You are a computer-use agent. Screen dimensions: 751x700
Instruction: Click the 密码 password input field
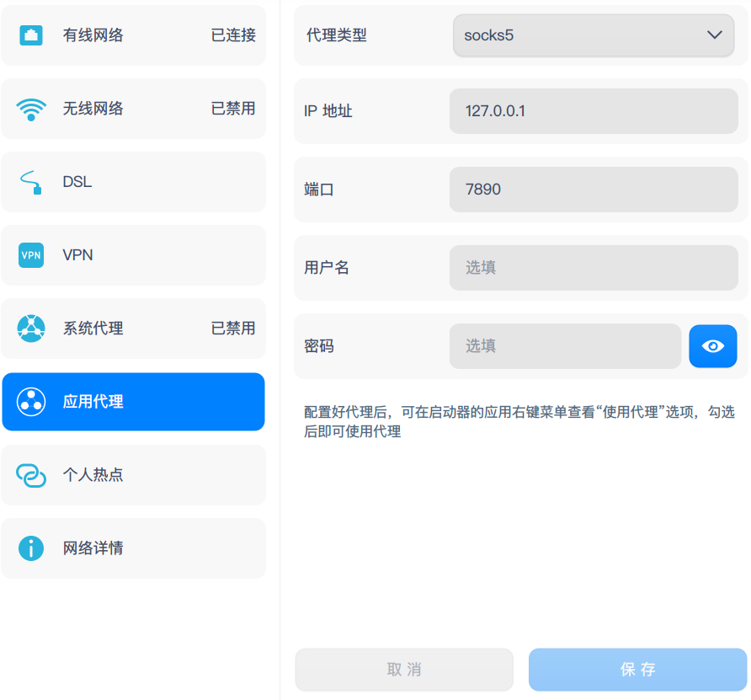(x=564, y=345)
